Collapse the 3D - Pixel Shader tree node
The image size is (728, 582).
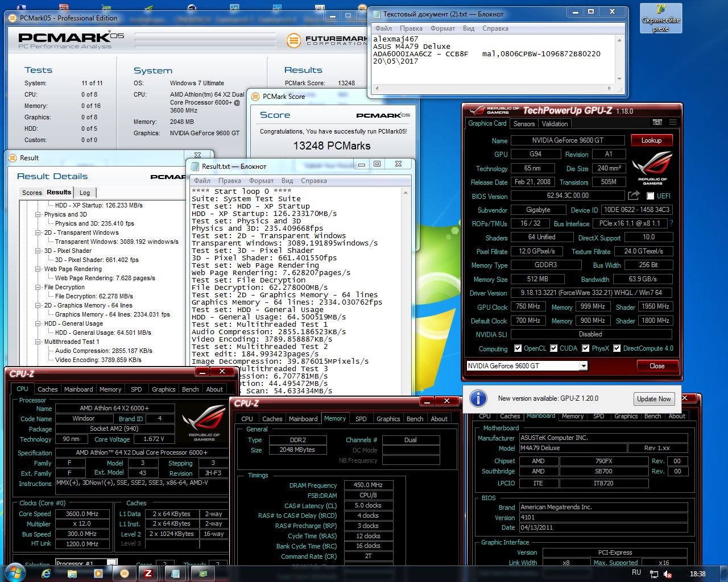tap(38, 251)
